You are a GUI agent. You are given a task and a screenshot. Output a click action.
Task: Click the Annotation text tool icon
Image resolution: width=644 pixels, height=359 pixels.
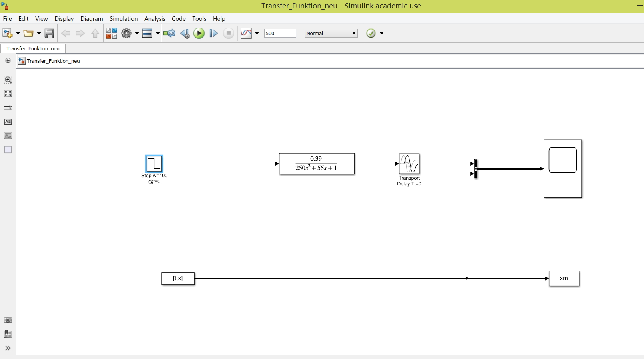click(8, 122)
